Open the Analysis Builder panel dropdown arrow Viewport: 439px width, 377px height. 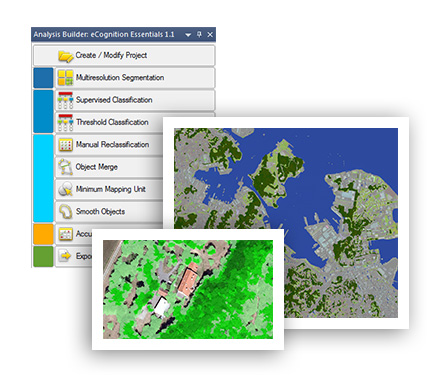[188, 35]
